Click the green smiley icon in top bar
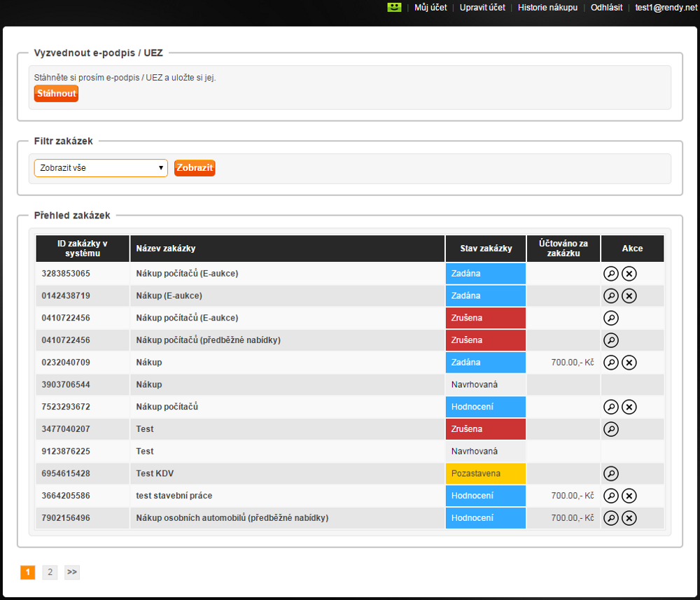The width and height of the screenshot is (700, 600). (x=394, y=7)
